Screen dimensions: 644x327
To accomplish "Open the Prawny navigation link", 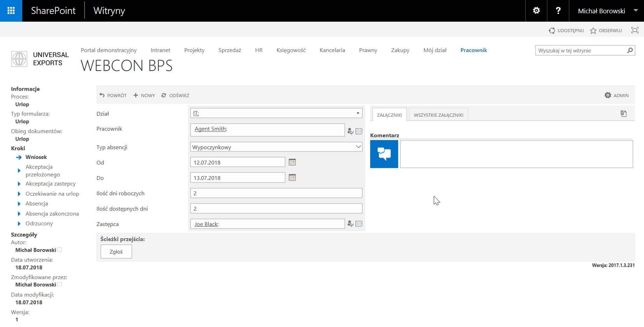I will point(368,50).
